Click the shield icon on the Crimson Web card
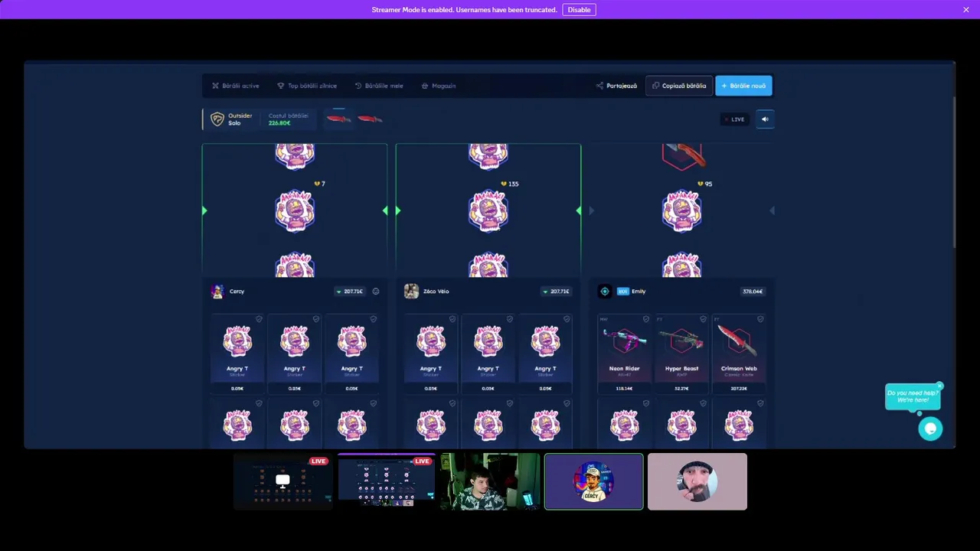 coord(759,319)
